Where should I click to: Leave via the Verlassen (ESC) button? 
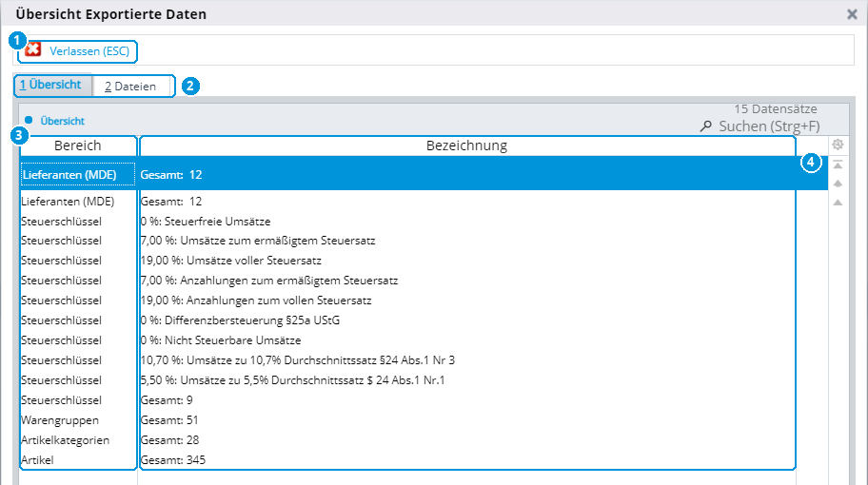tap(77, 51)
